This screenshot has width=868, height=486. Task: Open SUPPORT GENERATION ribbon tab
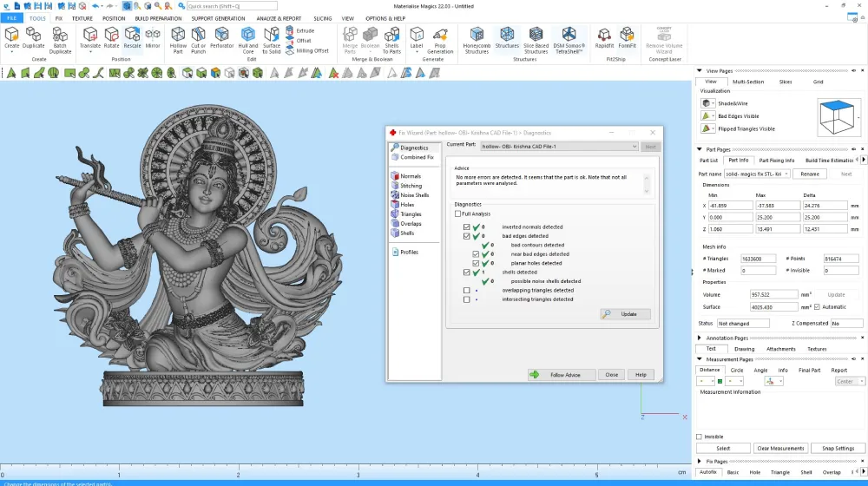tap(218, 18)
